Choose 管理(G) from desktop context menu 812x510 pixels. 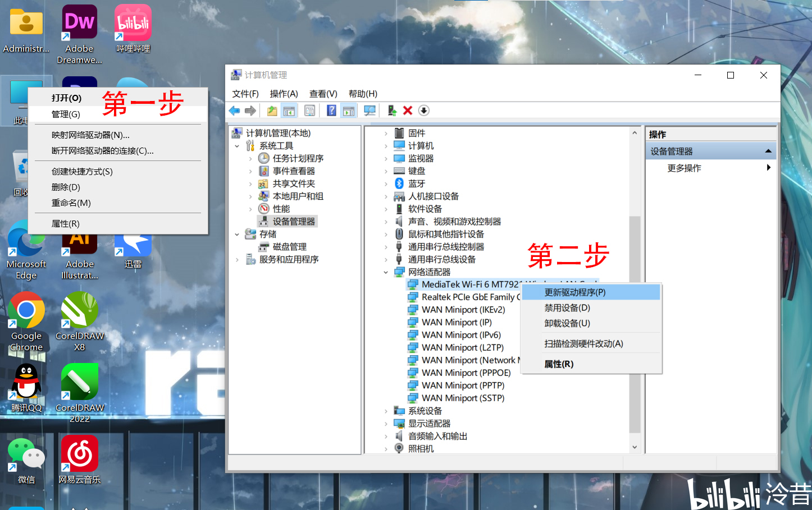click(x=118, y=114)
